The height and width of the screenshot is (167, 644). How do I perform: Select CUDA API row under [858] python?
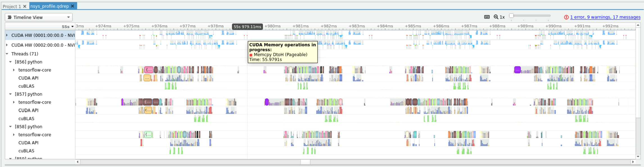[28, 143]
